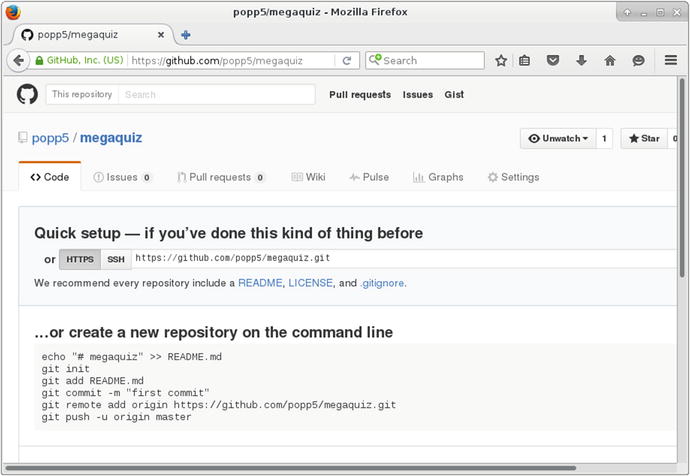Open the Firefox downloads arrow icon
Image resolution: width=690 pixels, height=476 pixels.
tap(582, 60)
